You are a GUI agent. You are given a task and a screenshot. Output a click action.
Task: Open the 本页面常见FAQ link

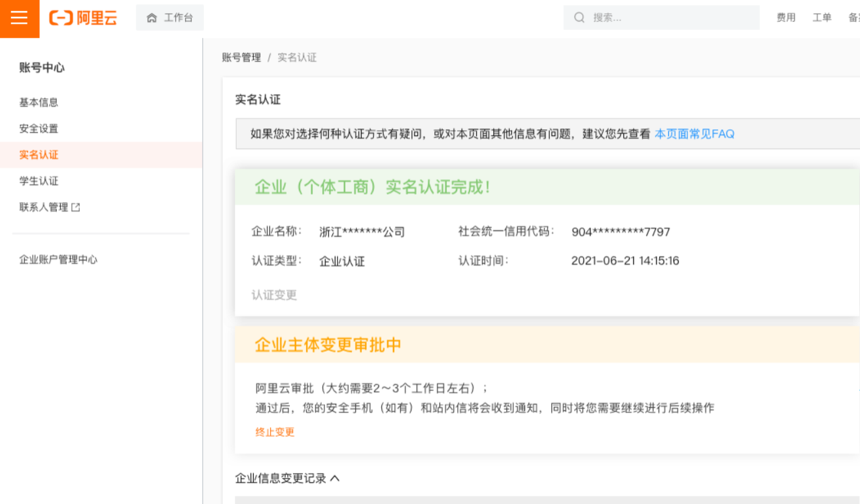[695, 134]
